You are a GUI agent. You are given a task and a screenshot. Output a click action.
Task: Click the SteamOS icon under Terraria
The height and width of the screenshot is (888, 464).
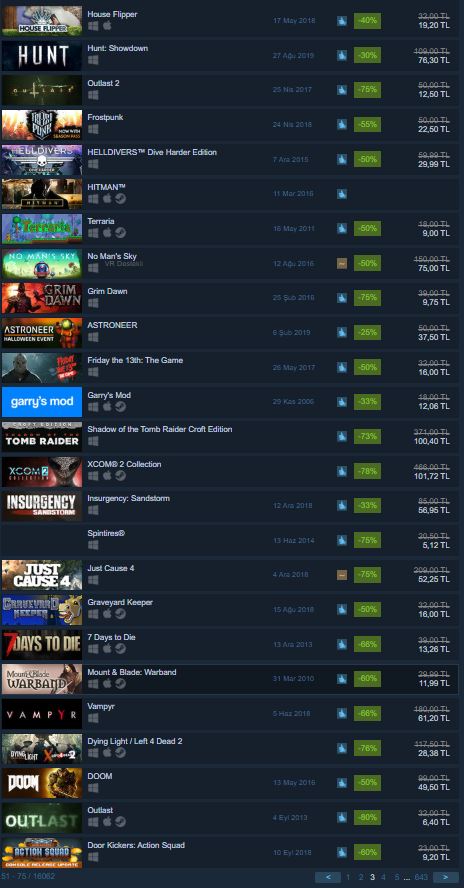(121, 233)
